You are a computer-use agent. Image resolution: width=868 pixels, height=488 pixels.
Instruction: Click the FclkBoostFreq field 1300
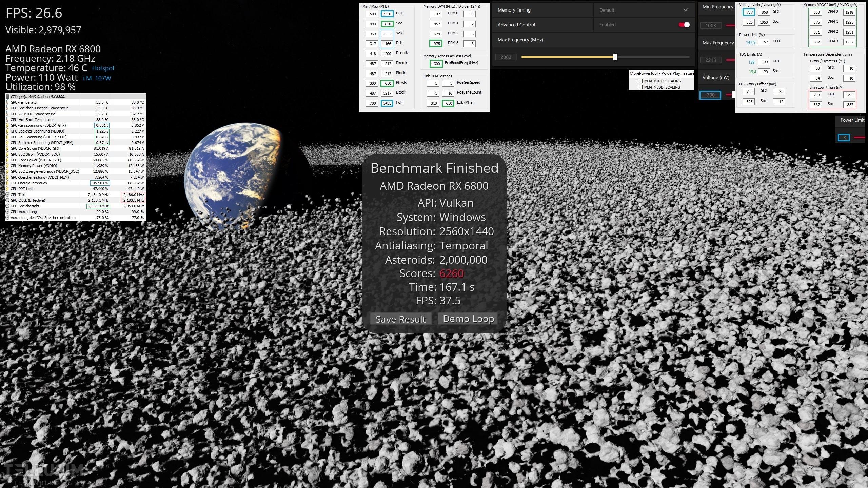pyautogui.click(x=436, y=64)
